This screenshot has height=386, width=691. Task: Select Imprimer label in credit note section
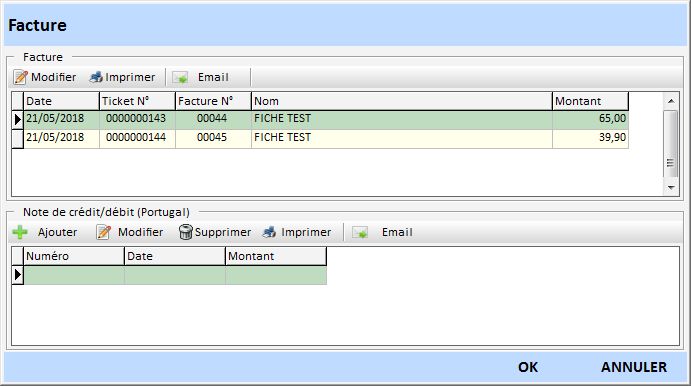click(x=306, y=232)
